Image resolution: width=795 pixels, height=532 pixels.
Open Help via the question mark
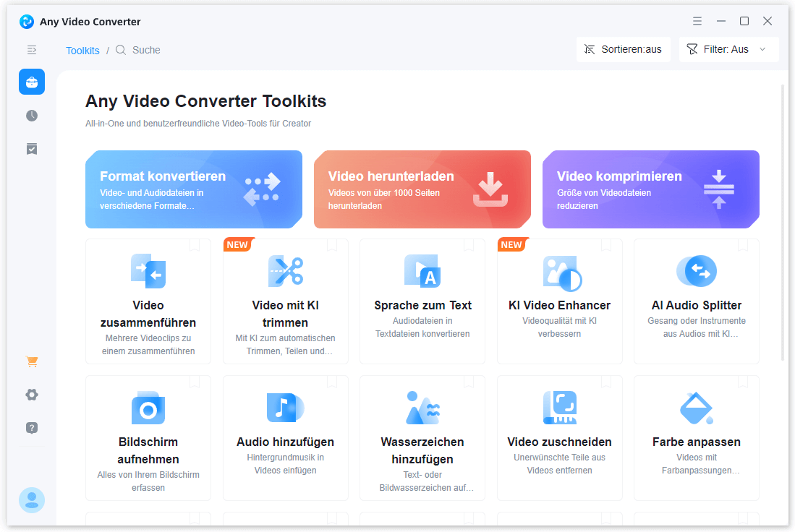coord(31,427)
